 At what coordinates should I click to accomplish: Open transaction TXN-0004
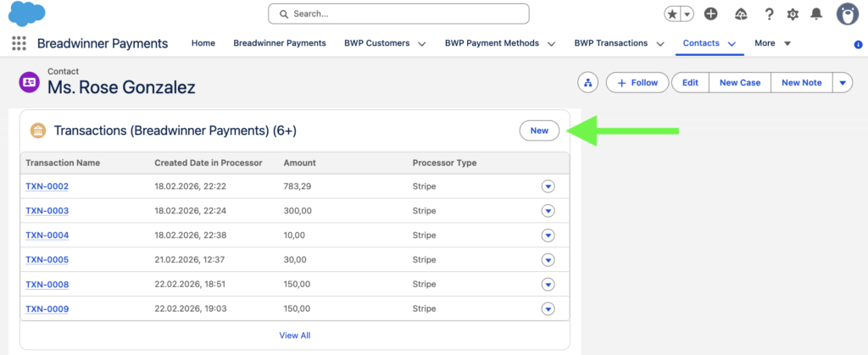[x=47, y=236]
